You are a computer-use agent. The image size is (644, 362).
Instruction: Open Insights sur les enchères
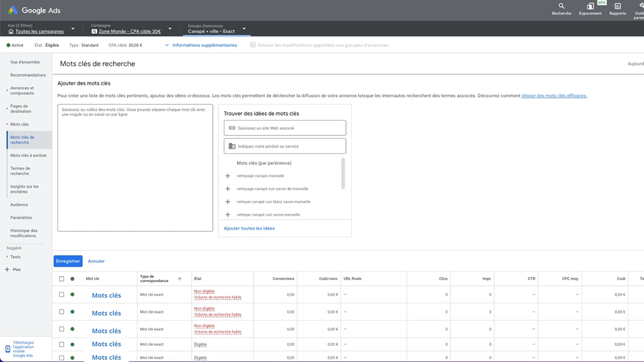tap(24, 189)
